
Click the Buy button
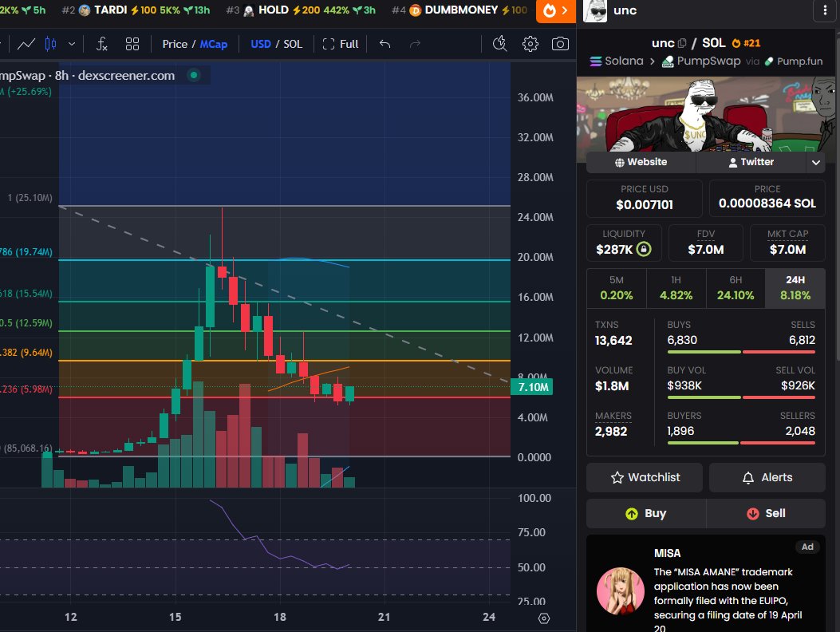(x=646, y=514)
